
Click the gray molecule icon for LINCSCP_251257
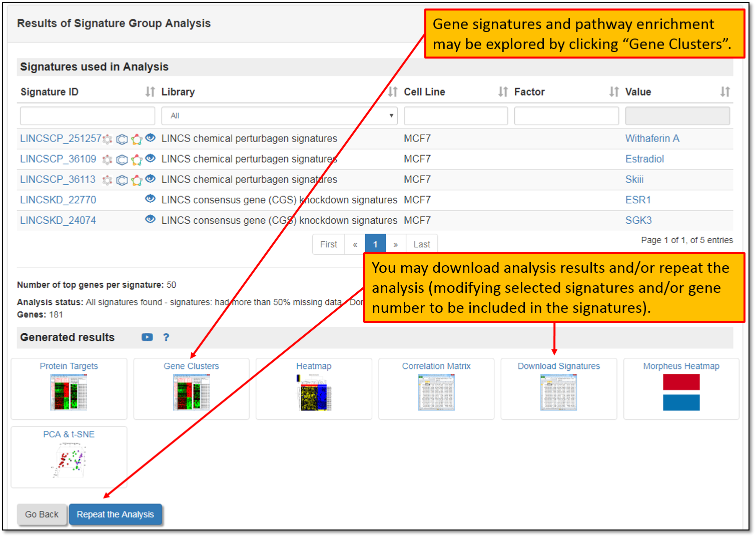[x=108, y=140]
